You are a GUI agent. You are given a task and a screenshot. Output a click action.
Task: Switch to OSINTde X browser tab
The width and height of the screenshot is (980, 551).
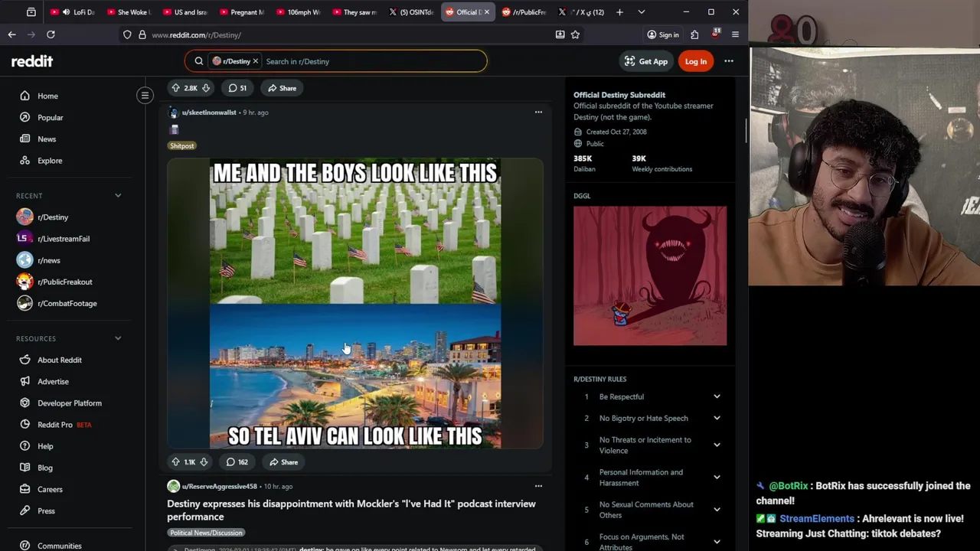pos(412,12)
